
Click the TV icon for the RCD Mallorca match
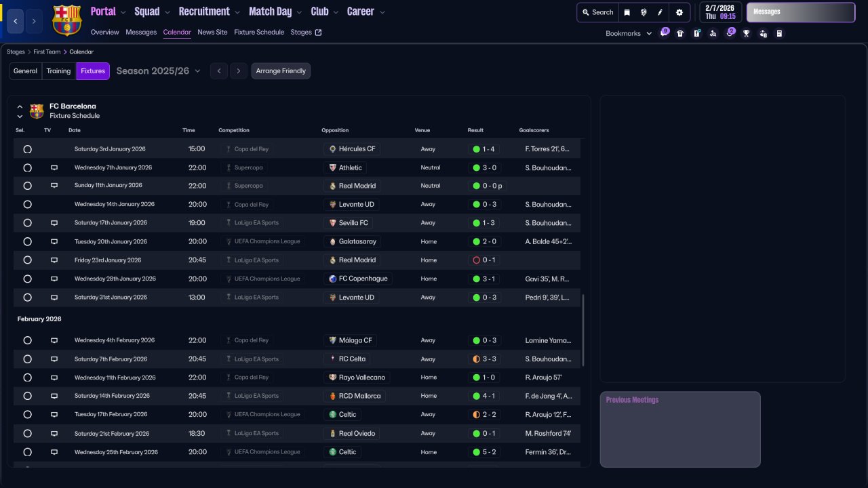54,396
